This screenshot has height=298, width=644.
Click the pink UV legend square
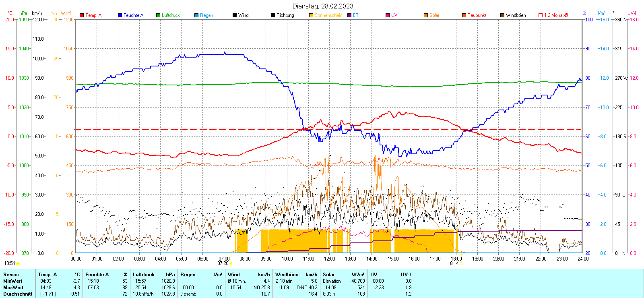[388, 15]
